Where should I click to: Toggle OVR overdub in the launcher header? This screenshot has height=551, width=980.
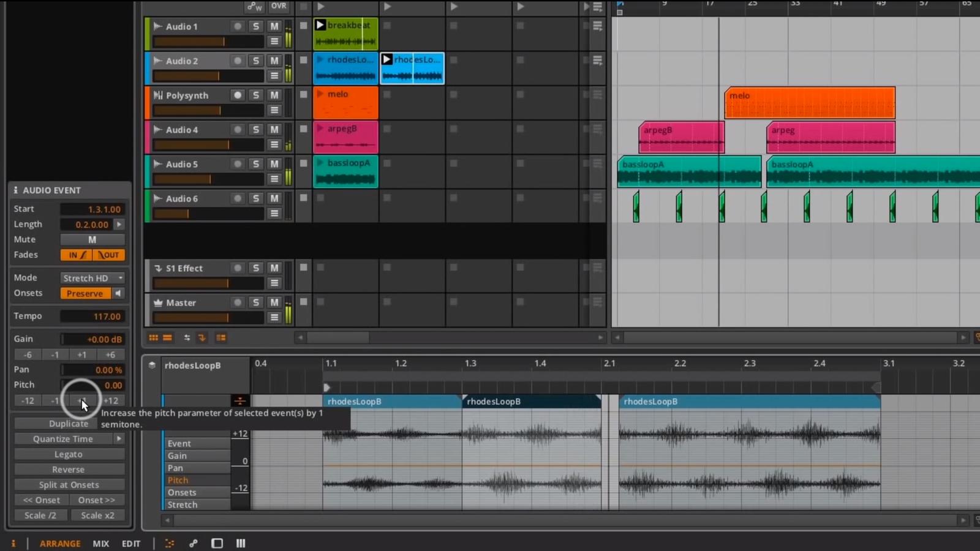pyautogui.click(x=279, y=6)
